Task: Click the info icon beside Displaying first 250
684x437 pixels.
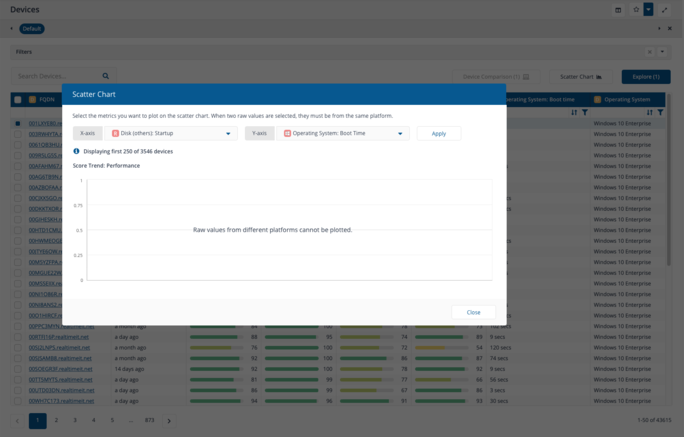Action: tap(77, 151)
